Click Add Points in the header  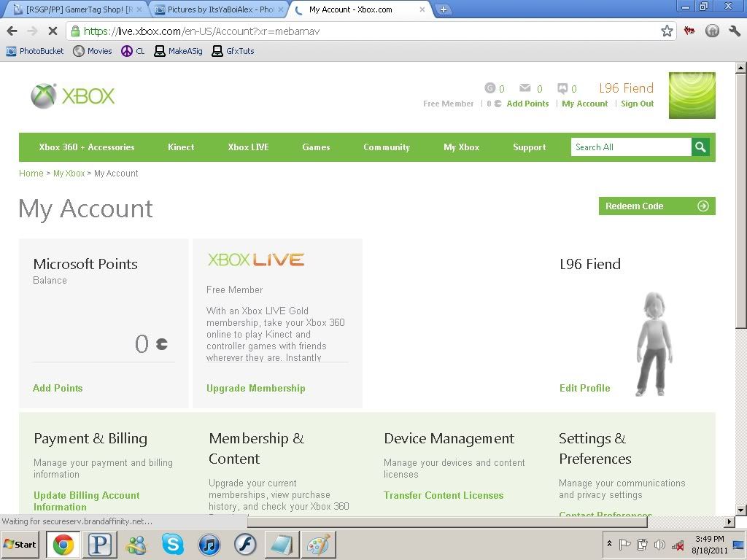[527, 104]
